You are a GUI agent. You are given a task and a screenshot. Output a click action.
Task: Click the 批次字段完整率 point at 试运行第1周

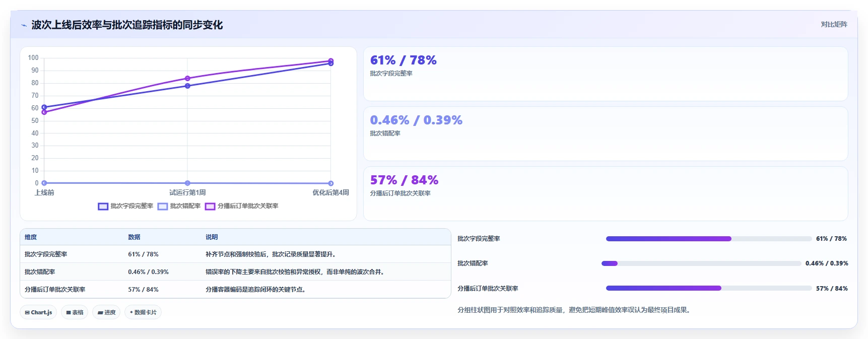(187, 86)
